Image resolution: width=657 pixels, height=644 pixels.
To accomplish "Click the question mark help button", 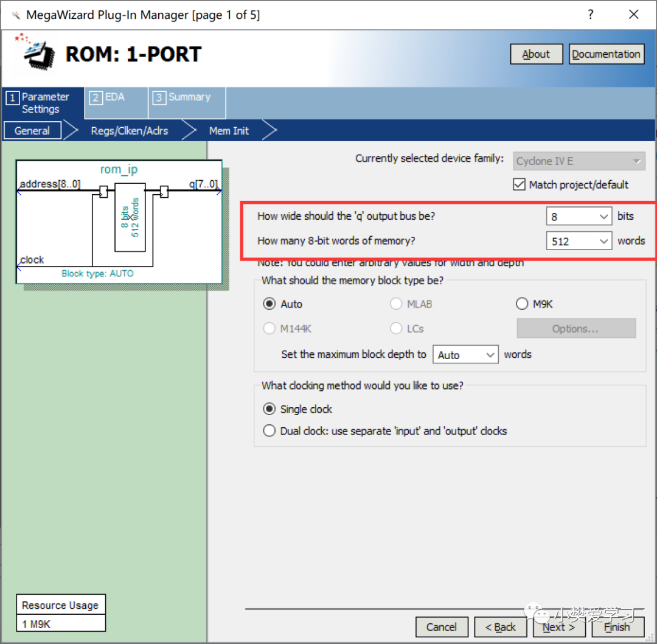I will pyautogui.click(x=590, y=15).
